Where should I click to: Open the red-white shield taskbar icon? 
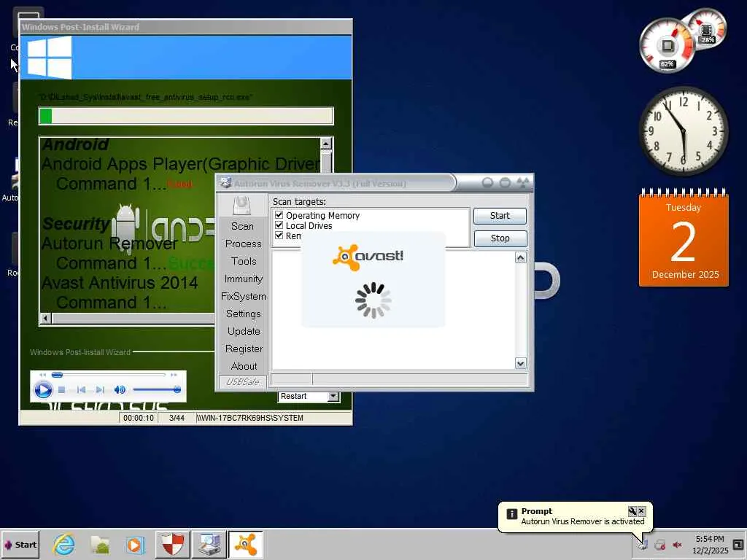[172, 544]
